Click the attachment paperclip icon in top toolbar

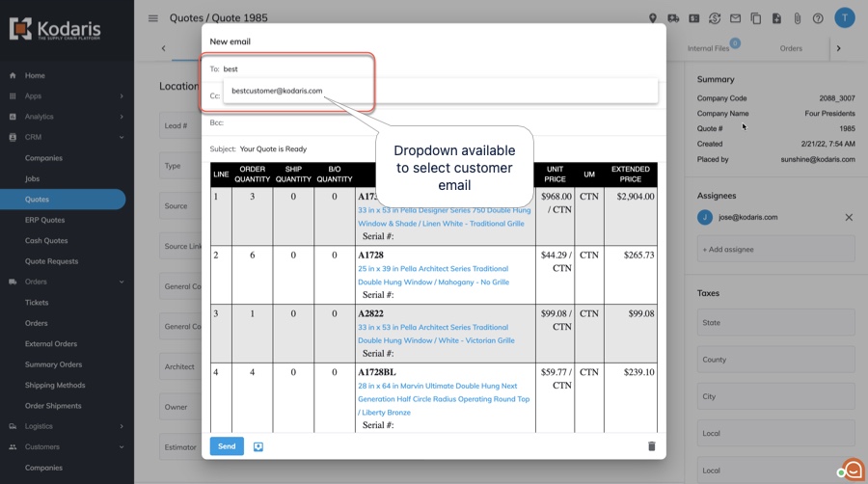click(798, 18)
